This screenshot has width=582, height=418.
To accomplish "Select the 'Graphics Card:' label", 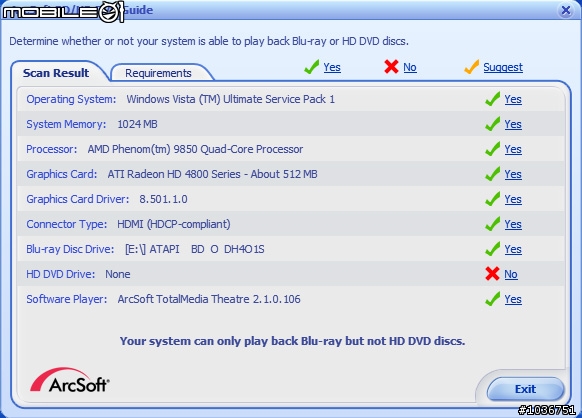I will (x=62, y=174).
